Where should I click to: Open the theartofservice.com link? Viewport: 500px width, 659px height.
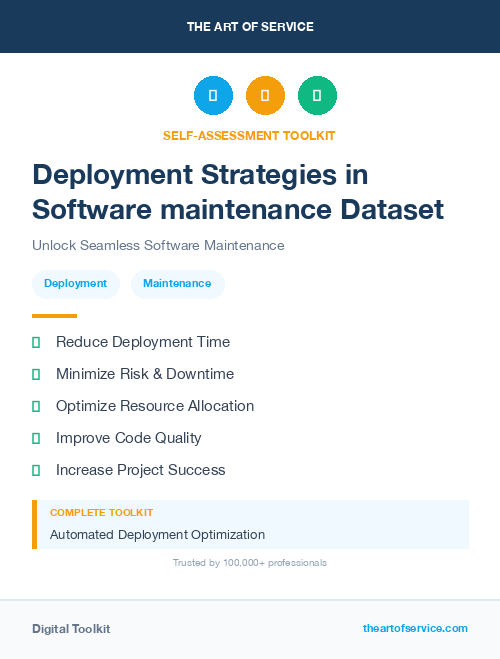coord(415,628)
